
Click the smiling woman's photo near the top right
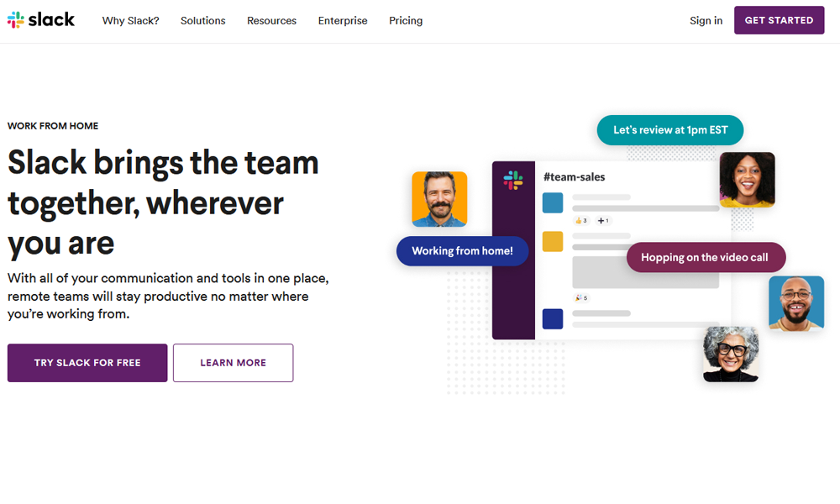[747, 179]
